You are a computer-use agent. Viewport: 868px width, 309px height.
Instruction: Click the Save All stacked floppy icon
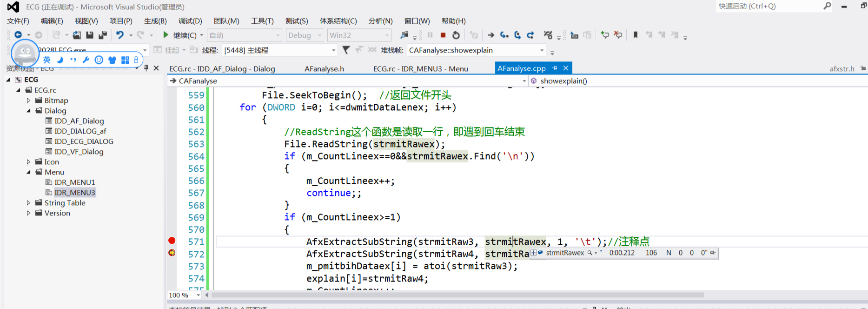point(103,35)
